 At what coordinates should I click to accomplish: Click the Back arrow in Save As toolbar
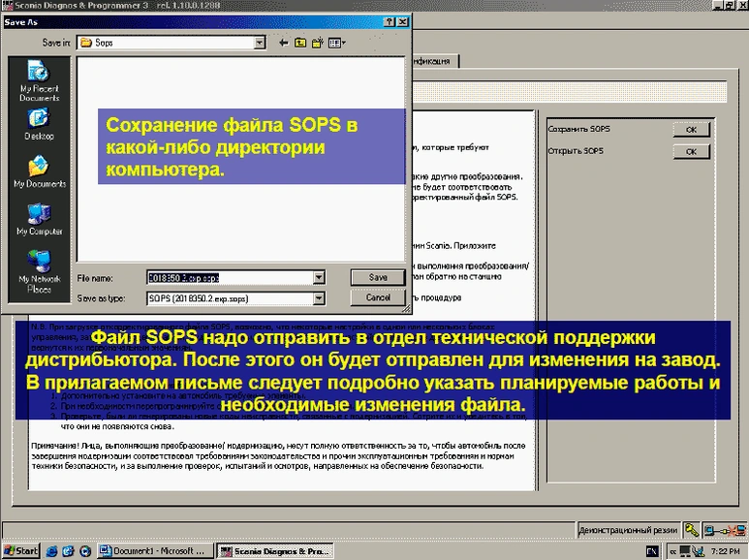point(284,43)
